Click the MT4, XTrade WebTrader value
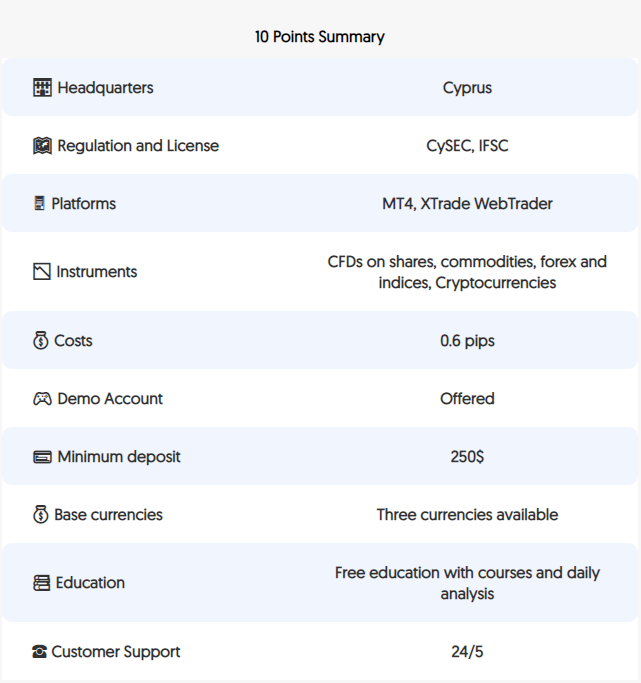Screen dimensions: 641x683 click(467, 203)
